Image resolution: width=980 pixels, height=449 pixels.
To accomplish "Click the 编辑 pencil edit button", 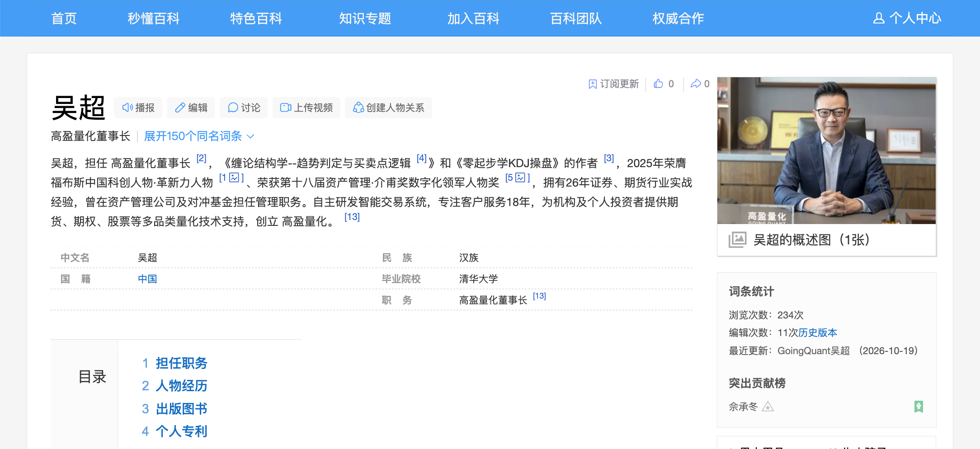I will pos(191,108).
